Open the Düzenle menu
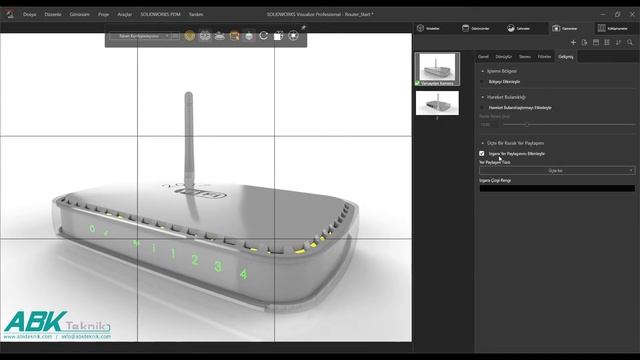The image size is (640, 360). 53,14
